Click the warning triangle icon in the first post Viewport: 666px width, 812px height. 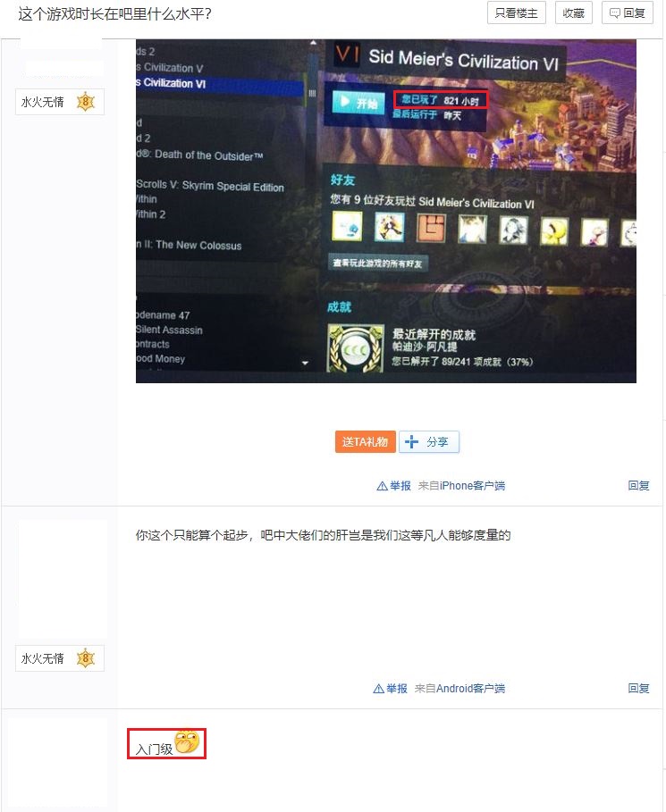(382, 486)
